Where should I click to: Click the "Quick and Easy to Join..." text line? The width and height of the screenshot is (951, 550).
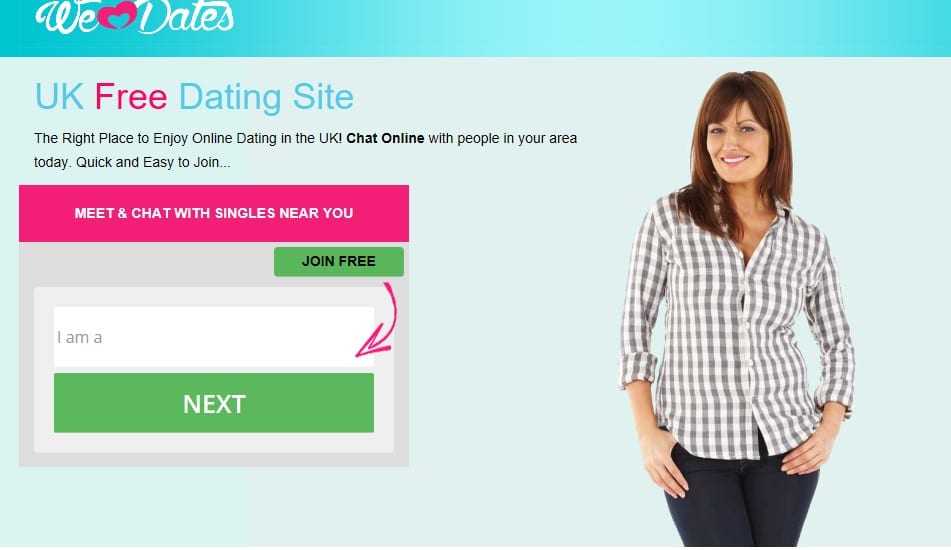[x=153, y=163]
